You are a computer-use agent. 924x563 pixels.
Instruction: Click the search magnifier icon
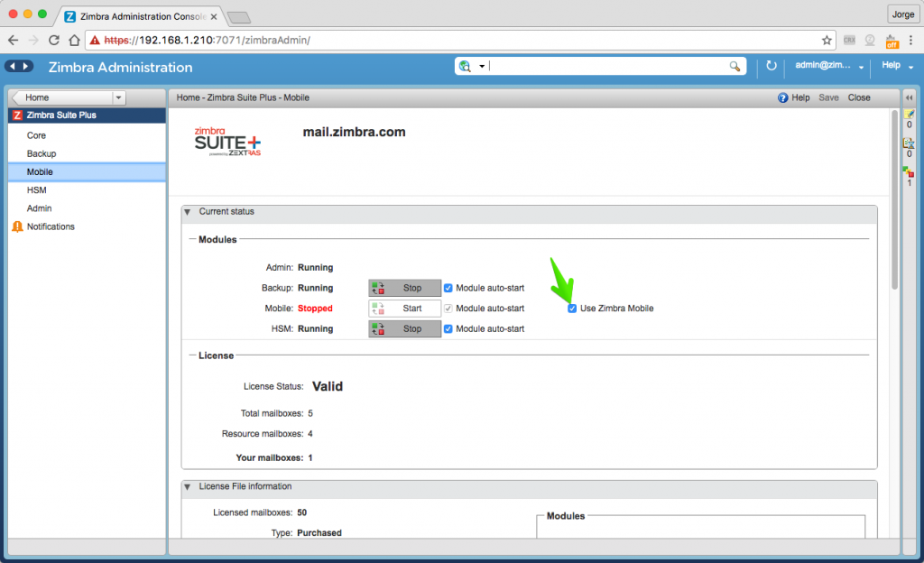click(x=735, y=66)
